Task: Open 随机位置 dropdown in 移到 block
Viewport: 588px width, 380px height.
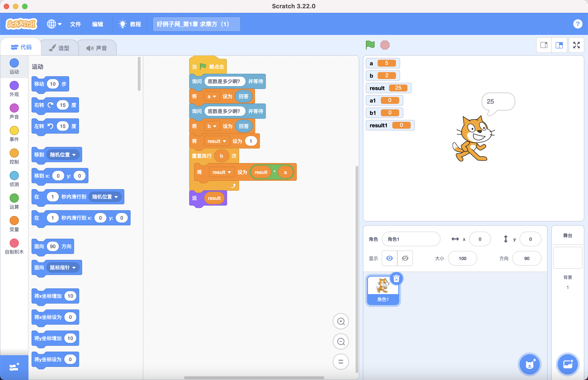Action: coord(63,155)
